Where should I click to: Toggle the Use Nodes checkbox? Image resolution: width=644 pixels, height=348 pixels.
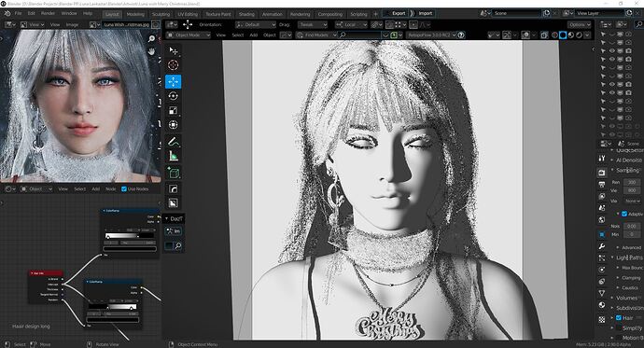(x=124, y=188)
